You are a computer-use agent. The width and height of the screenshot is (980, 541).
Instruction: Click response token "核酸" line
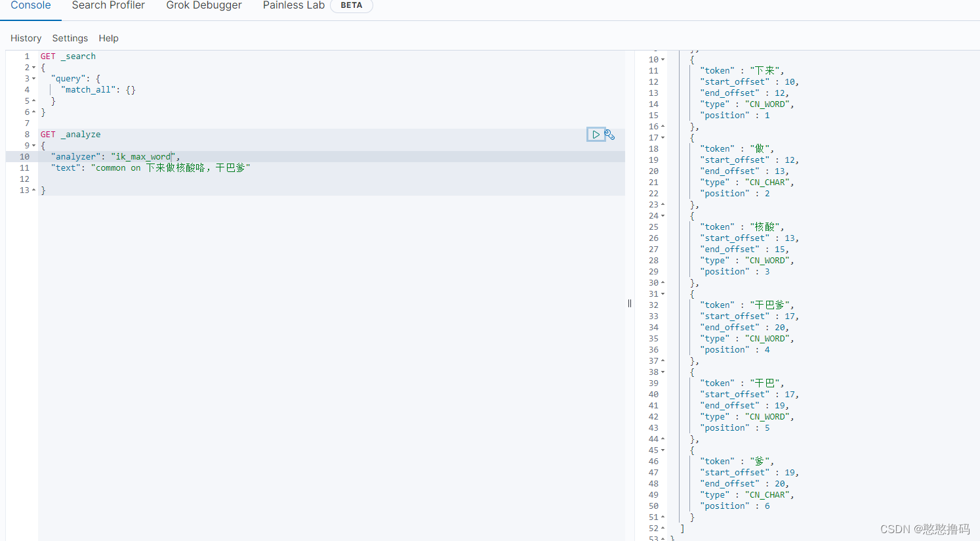742,227
